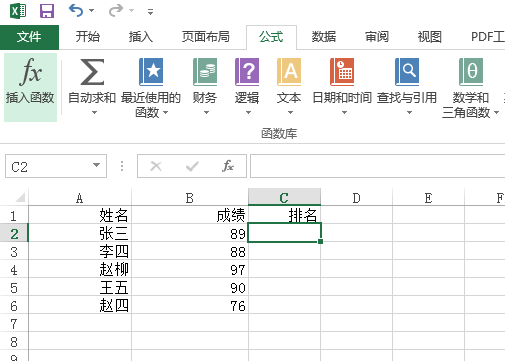Screen dimensions: 505x361
Task: Switch to the 视图 tab
Action: pos(429,37)
